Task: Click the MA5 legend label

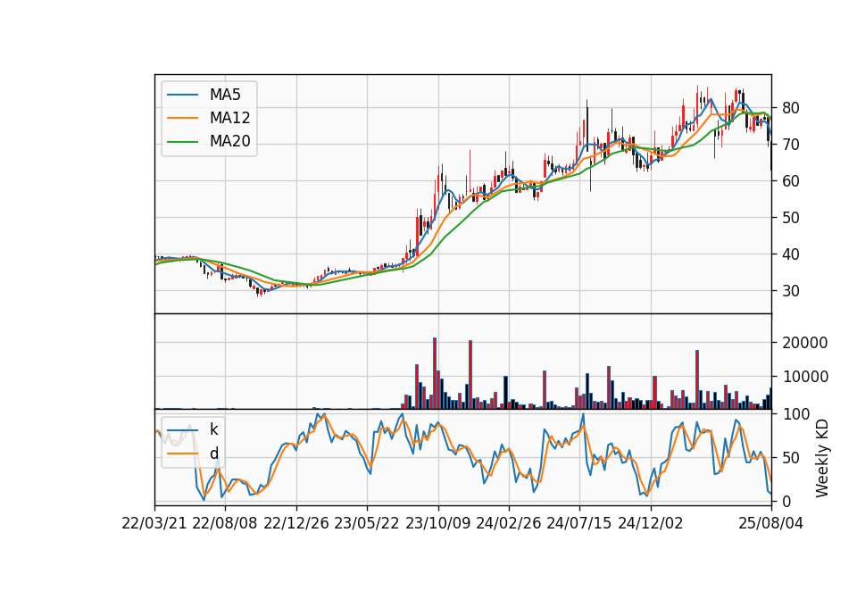Action: click(x=225, y=95)
